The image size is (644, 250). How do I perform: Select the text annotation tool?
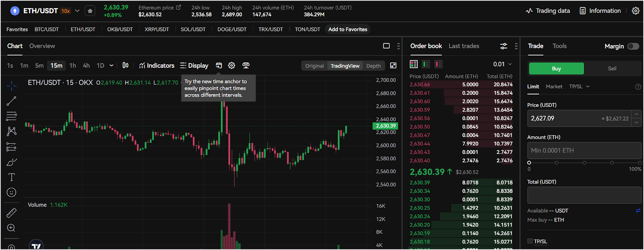12,177
